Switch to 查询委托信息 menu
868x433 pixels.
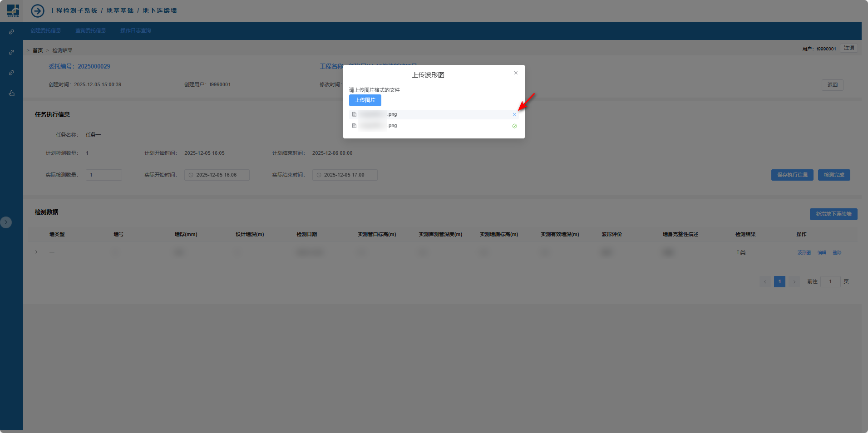[x=91, y=30]
